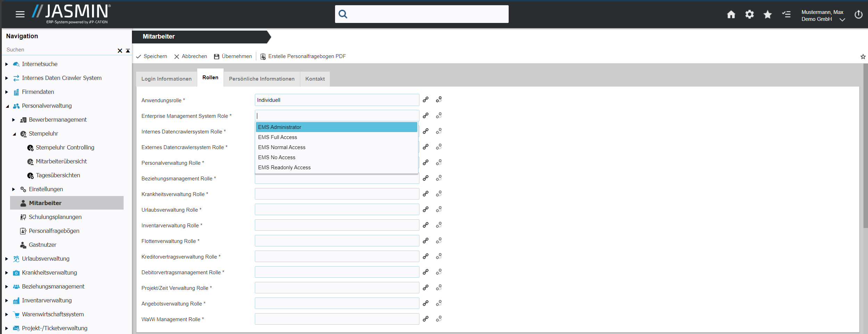Screen dimensions: 868x334
Task: Click the Krankheitsverwaltung Rolle input field
Action: tap(336, 194)
